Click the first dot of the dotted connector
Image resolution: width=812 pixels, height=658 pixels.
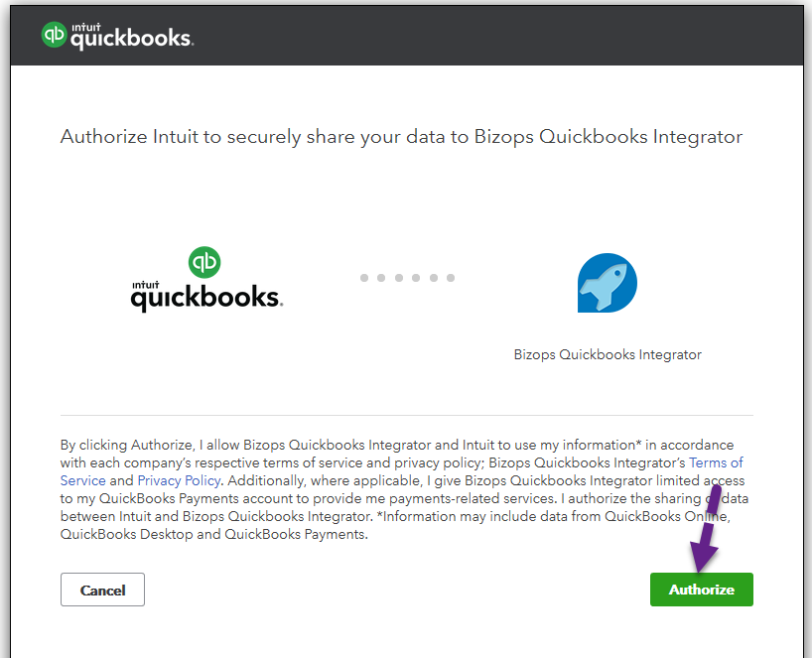[364, 278]
